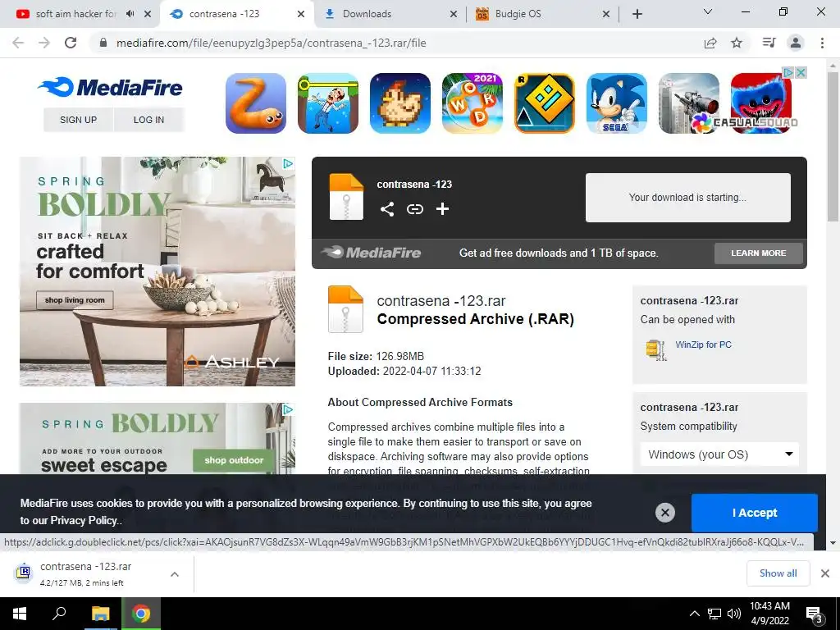840x630 pixels.
Task: Open the Slither snake game ad icon
Action: point(256,103)
